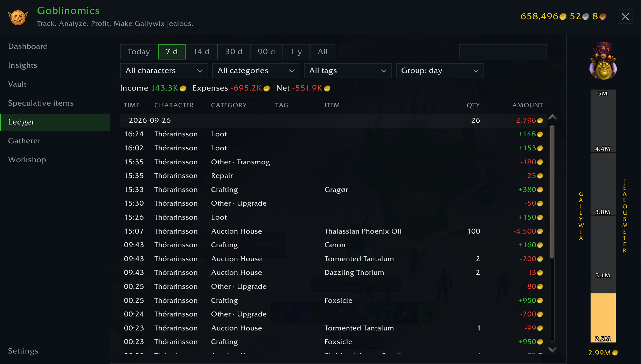Open the All characters dropdown
This screenshot has height=364, width=641.
(x=164, y=71)
